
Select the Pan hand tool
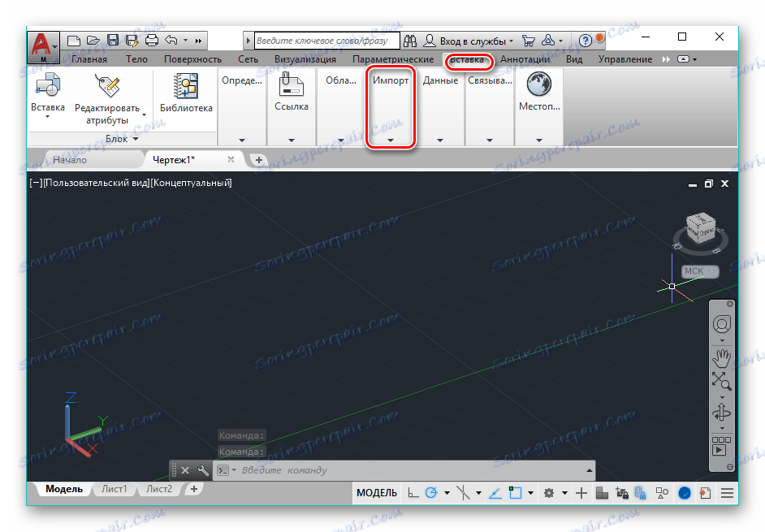(x=722, y=358)
